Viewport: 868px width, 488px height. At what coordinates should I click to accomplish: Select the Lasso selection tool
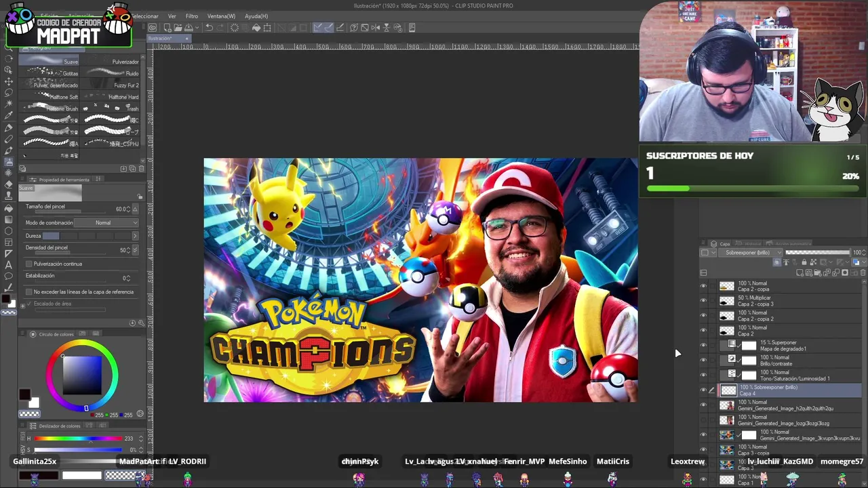pyautogui.click(x=9, y=93)
